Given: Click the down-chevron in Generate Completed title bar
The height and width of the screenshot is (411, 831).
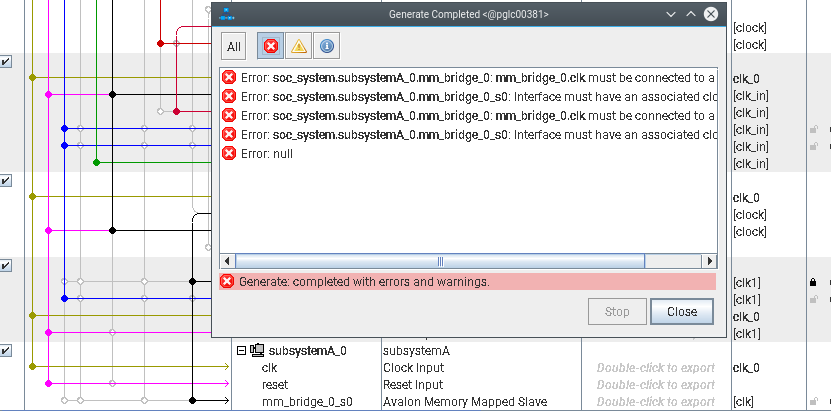Looking at the screenshot, I should coord(671,14).
